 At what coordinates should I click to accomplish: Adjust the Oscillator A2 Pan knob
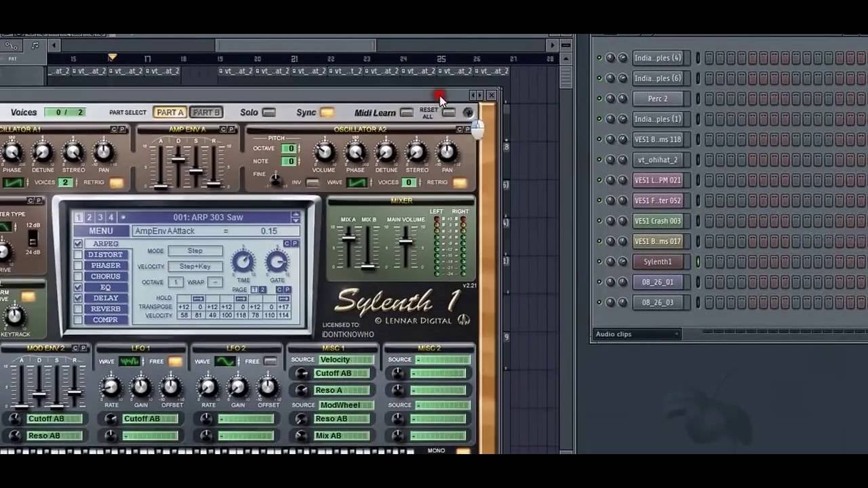click(447, 152)
